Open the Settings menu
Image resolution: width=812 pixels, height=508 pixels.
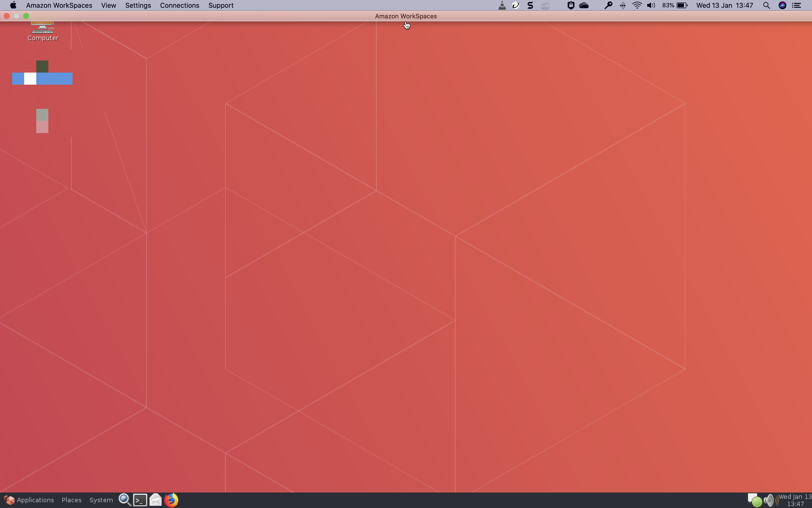click(138, 5)
